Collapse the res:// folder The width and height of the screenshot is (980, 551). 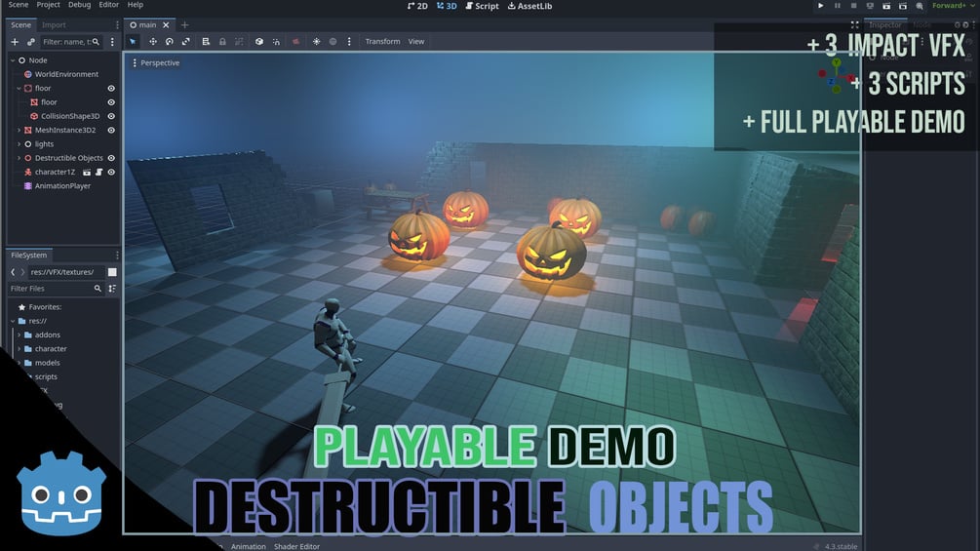tap(13, 321)
